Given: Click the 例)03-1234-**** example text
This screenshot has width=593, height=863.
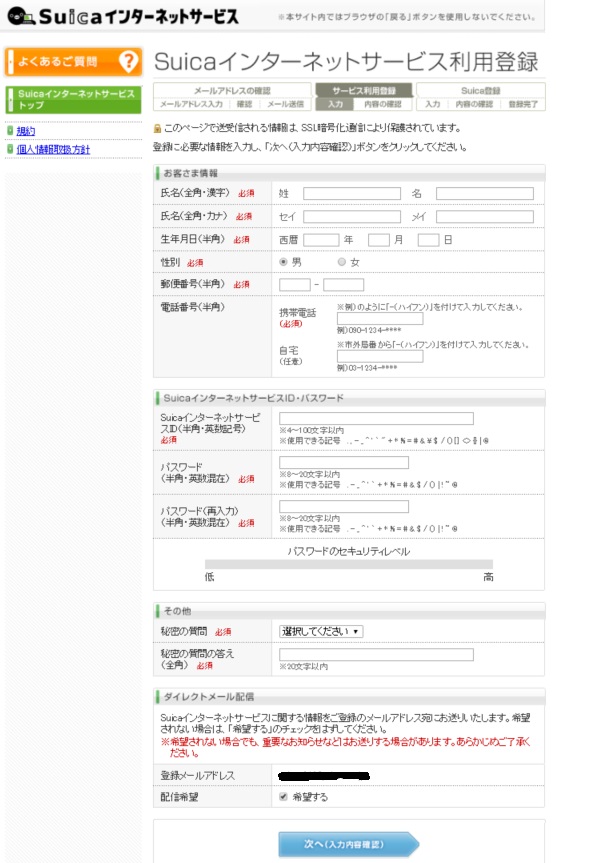Looking at the screenshot, I should [x=367, y=368].
